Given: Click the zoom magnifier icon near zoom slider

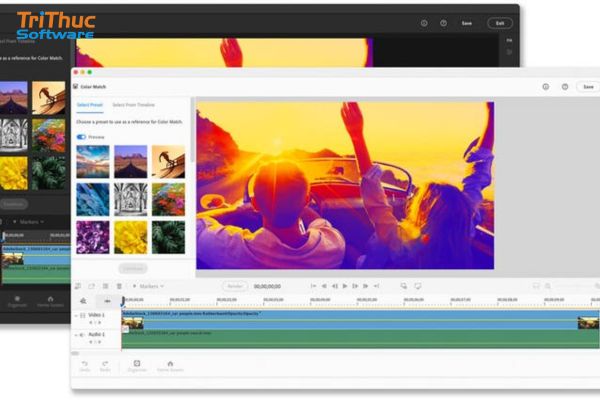Looking at the screenshot, I should [548, 286].
